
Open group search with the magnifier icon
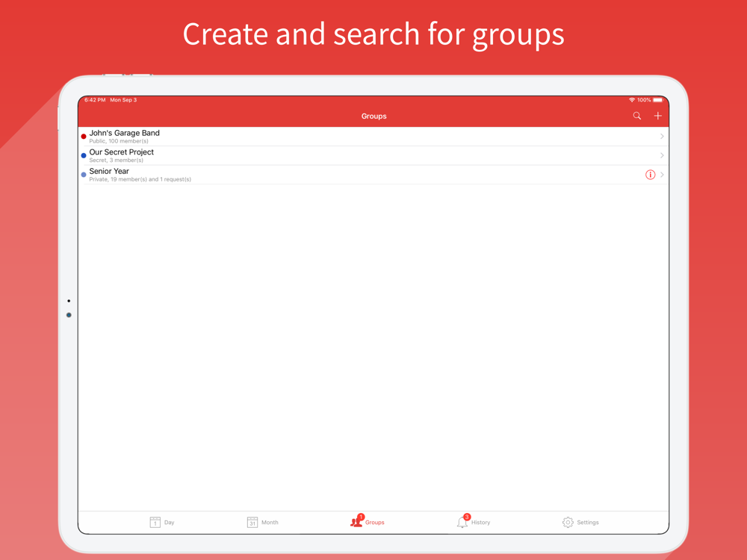click(636, 116)
